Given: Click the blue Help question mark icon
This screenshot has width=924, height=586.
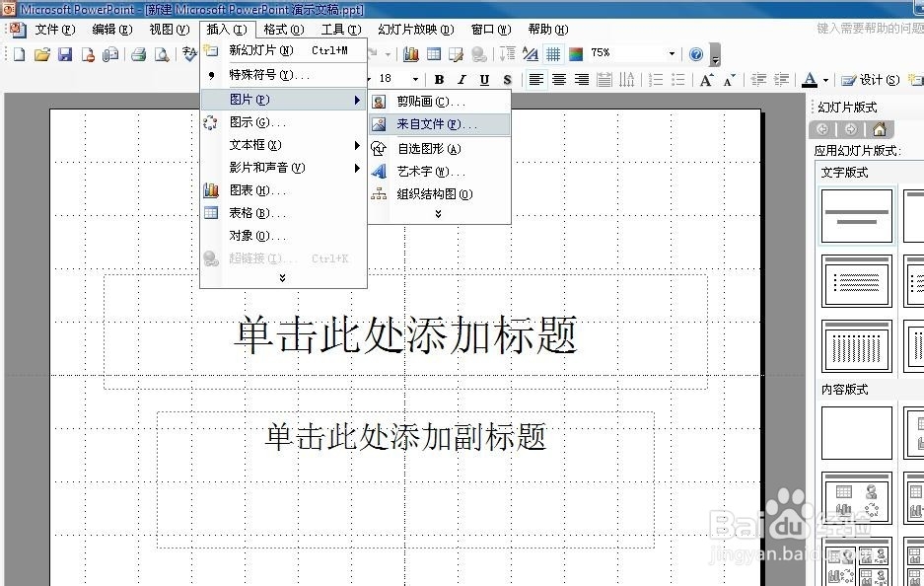Looking at the screenshot, I should pos(696,54).
